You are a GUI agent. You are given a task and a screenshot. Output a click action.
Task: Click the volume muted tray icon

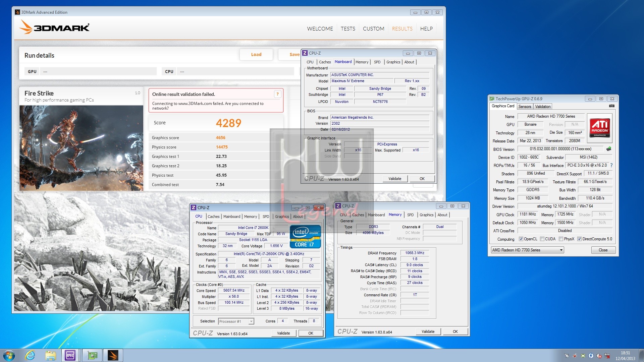click(599, 356)
